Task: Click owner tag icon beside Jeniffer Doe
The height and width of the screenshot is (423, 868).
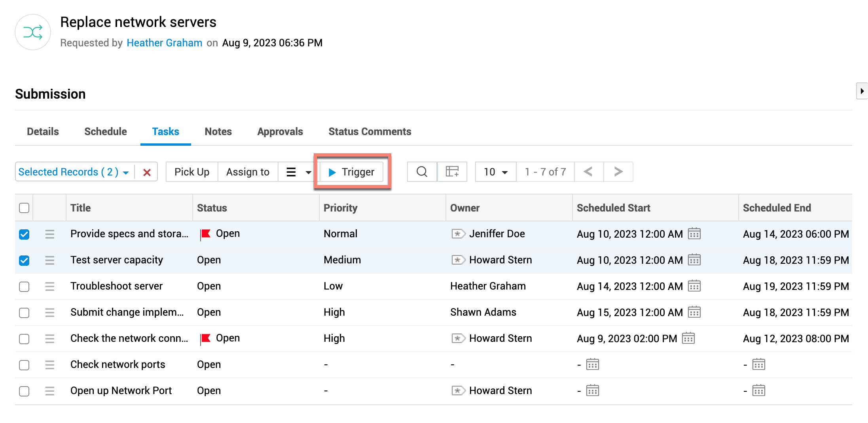Action: [458, 234]
